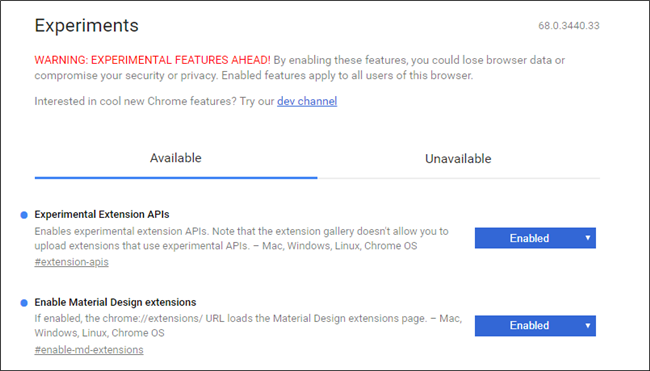Click the 'Enables experimental extension APIs' description

click(x=241, y=238)
